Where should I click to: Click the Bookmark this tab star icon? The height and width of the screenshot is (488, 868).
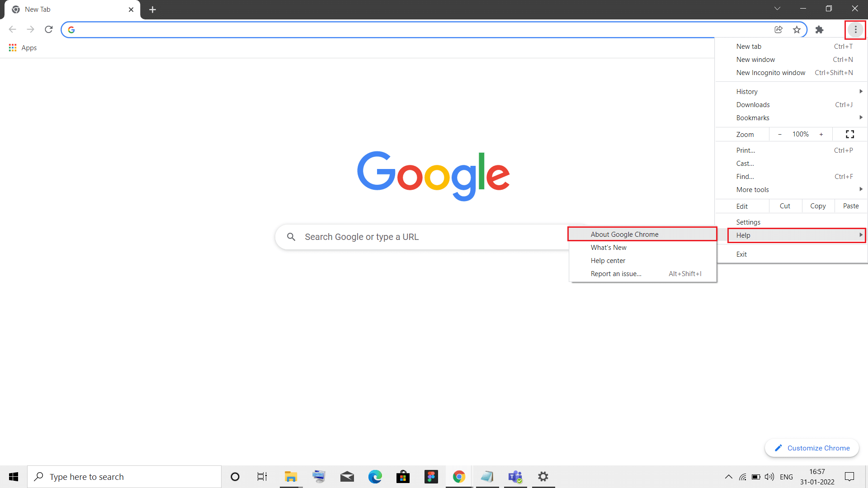point(797,29)
